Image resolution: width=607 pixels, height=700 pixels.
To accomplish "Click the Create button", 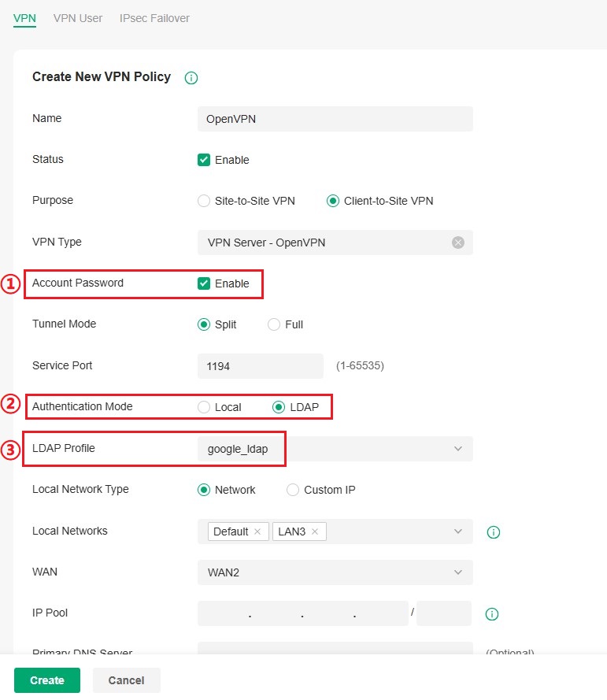I will [x=47, y=680].
